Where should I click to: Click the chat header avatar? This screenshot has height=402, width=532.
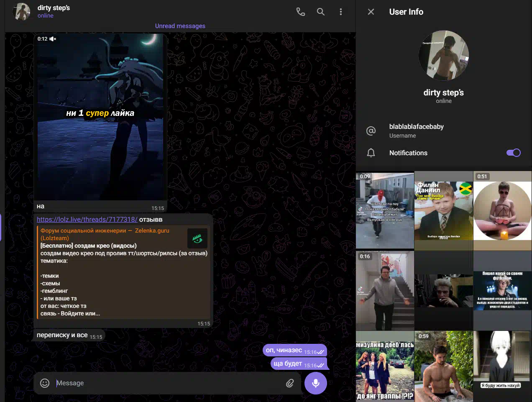pos(22,12)
